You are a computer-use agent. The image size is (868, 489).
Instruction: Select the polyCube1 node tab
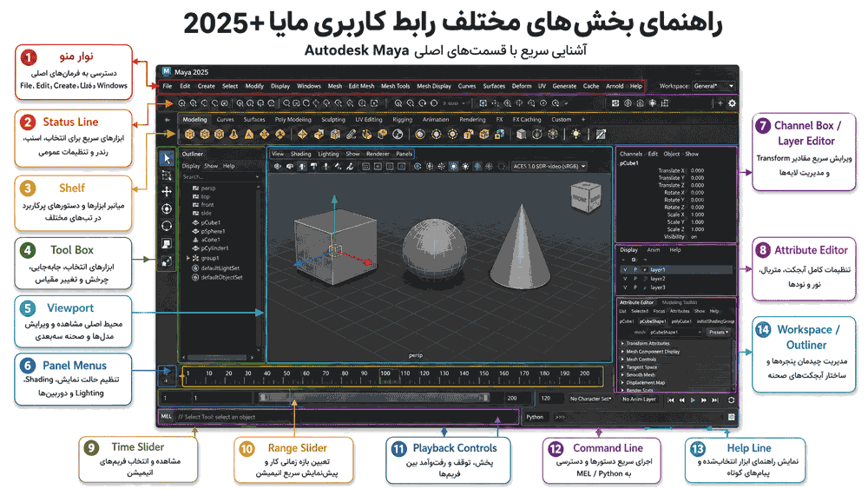(x=681, y=321)
